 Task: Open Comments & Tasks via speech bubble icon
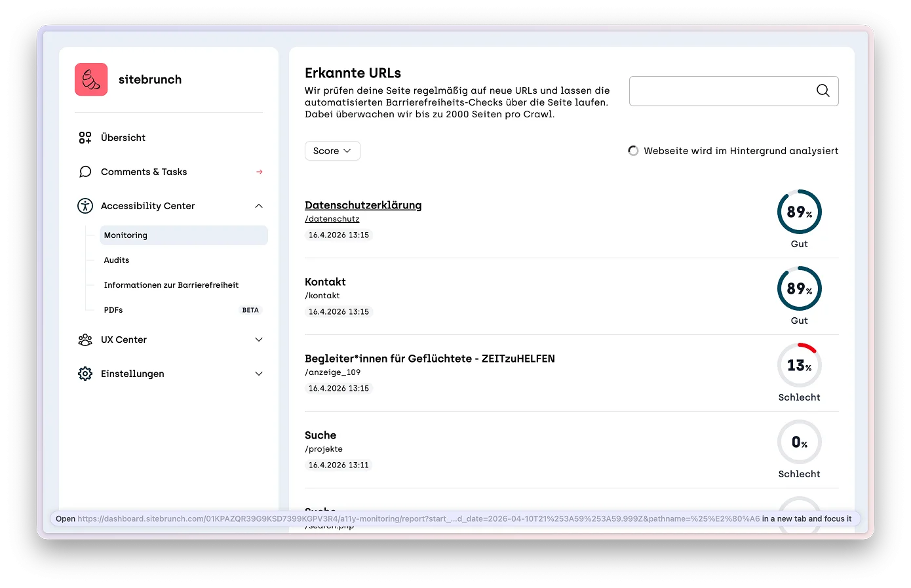coord(85,171)
